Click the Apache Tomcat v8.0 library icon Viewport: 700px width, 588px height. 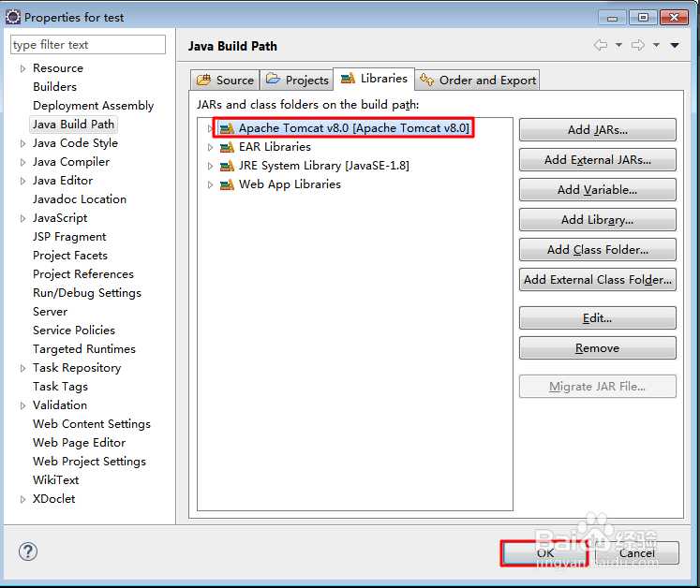(x=227, y=128)
